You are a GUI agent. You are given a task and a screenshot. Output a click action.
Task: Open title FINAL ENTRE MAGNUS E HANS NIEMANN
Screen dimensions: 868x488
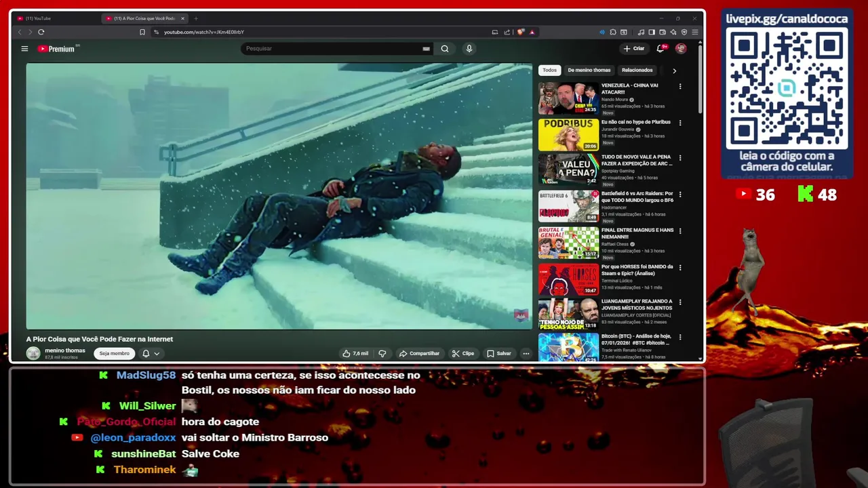coord(637,233)
